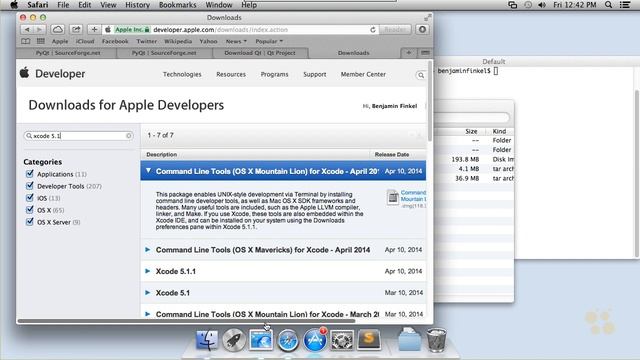The width and height of the screenshot is (640, 360).
Task: Collapse Mountain Lion April Command Line Tools row
Action: (148, 171)
